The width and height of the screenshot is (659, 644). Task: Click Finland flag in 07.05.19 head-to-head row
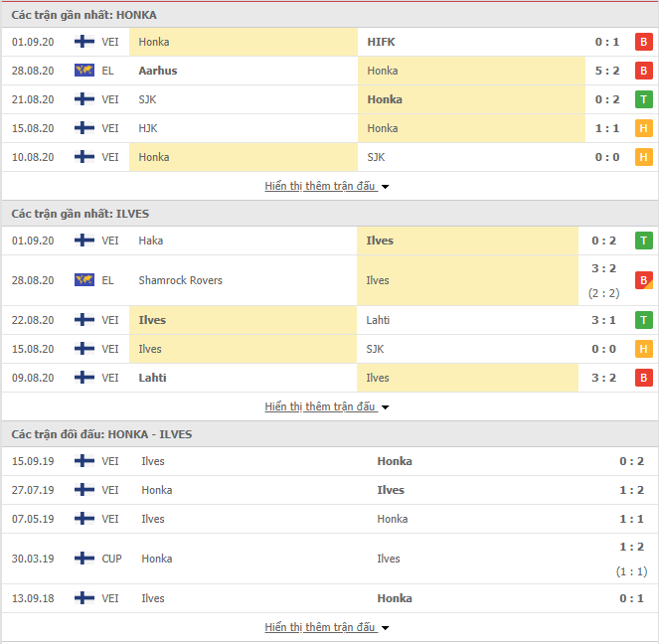84,519
